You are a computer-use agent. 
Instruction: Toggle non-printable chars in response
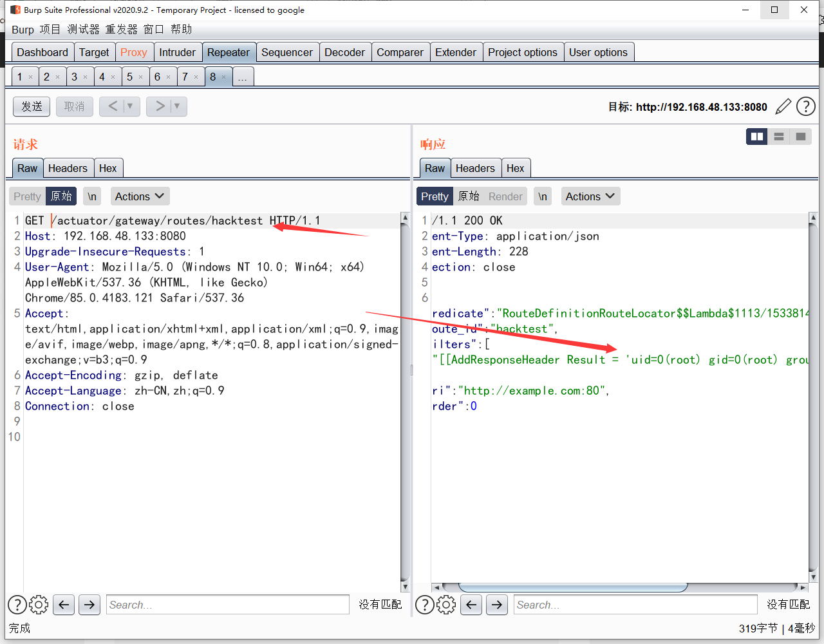click(x=543, y=196)
